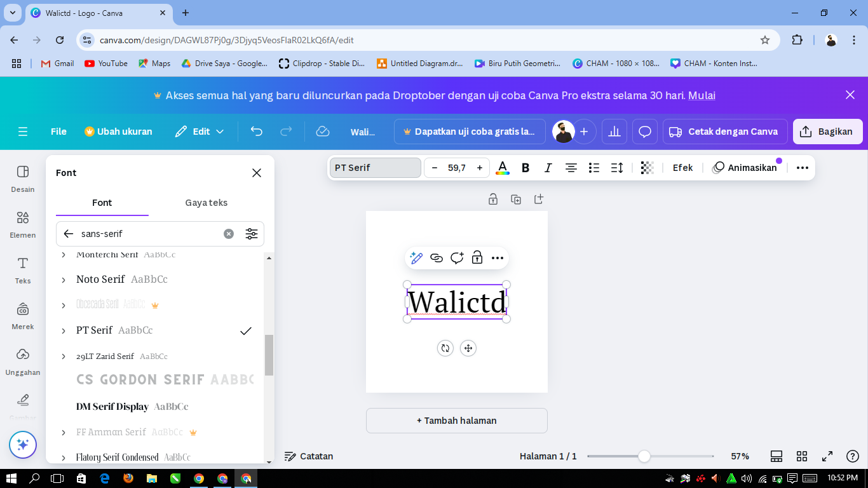868x488 pixels.
Task: Open Canva magic assistant button
Action: pyautogui.click(x=23, y=445)
